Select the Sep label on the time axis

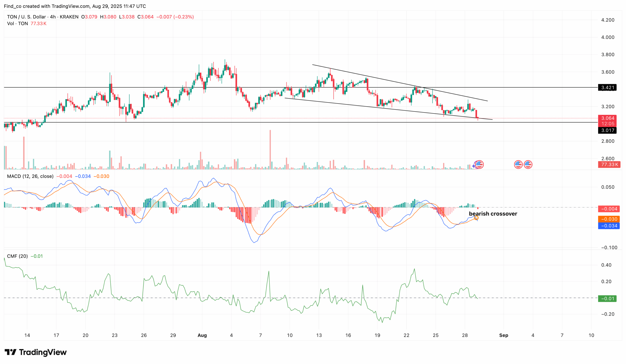[504, 335]
